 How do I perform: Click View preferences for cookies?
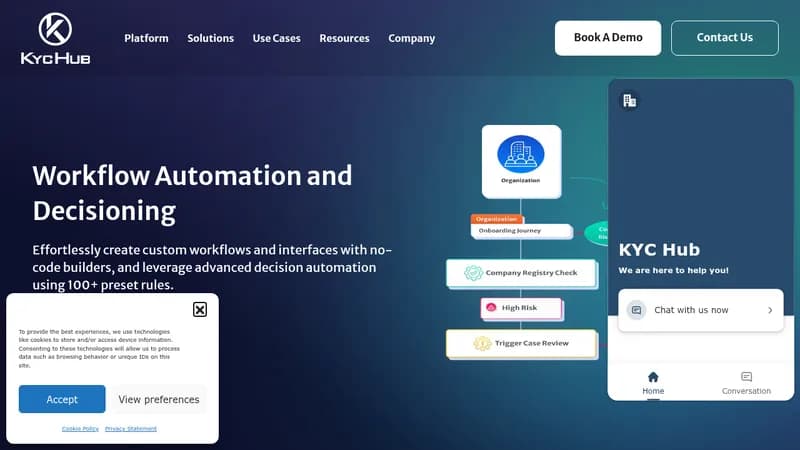point(159,399)
